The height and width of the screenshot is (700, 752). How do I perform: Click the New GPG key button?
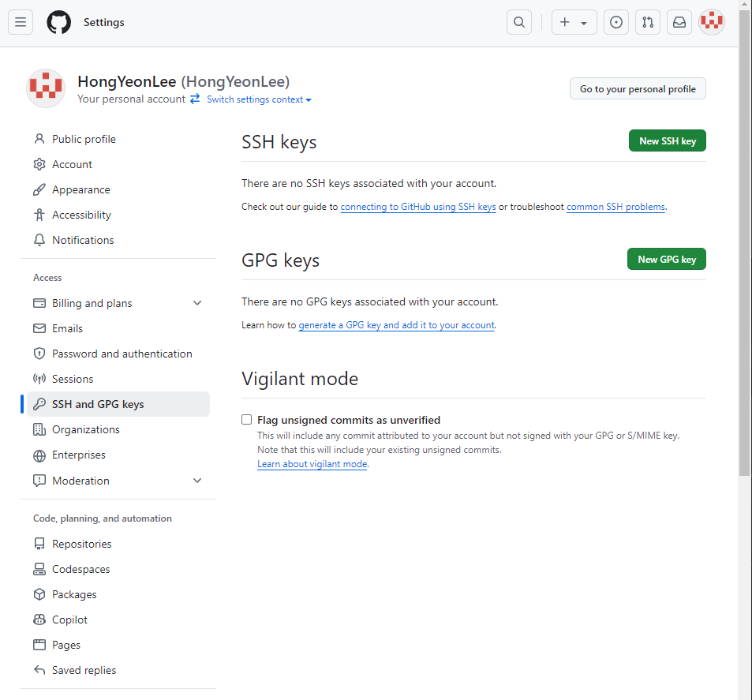coord(667,260)
